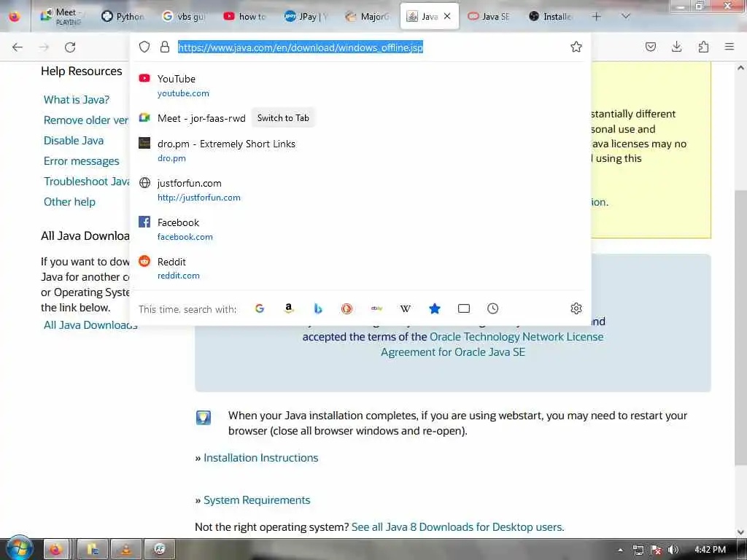Switch to the Installed GitHub tab
Screen dimensions: 747x560
pos(550,16)
